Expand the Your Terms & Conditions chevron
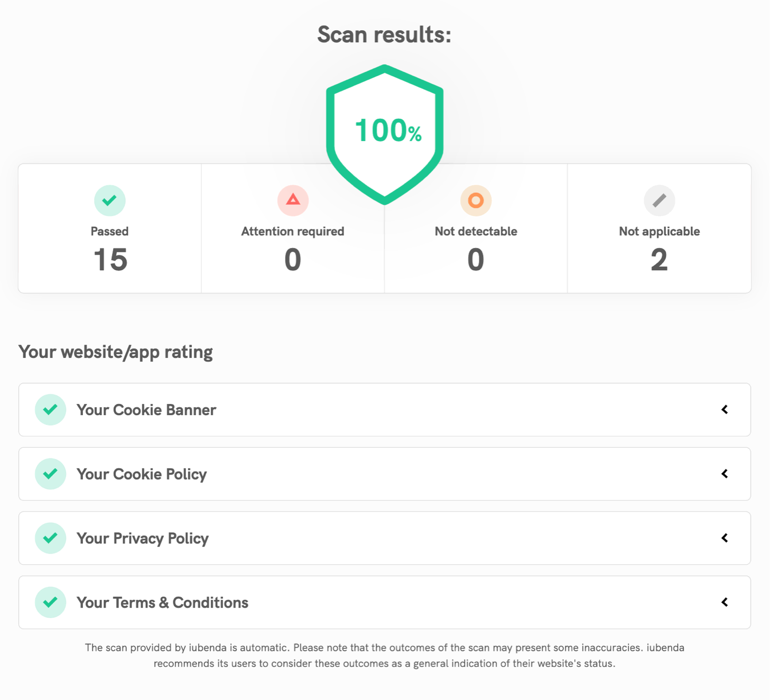 tap(725, 602)
